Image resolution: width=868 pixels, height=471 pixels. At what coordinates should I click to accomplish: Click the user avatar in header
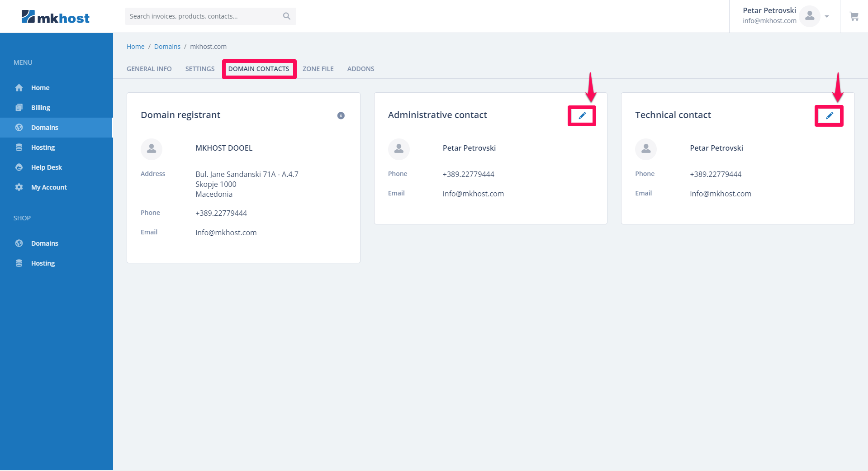810,16
